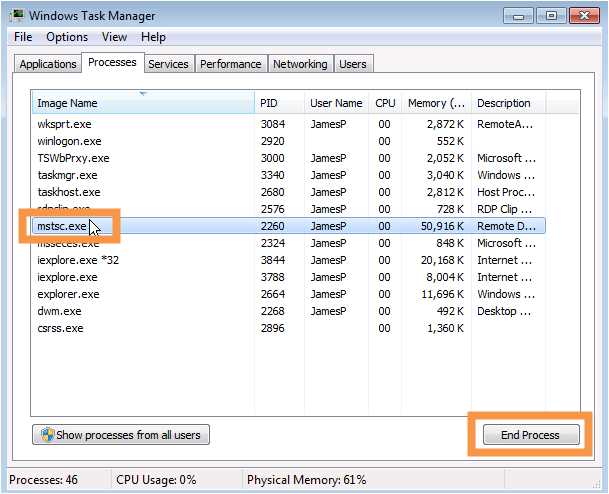Sort by Description column header
This screenshot has width=609, height=494.
point(508,103)
